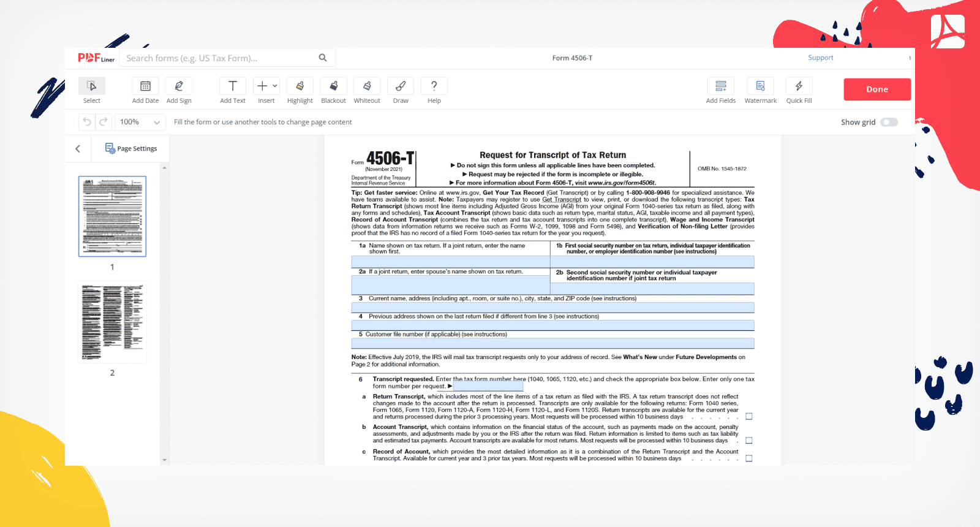
Task: Tick the Account Transcript checkbox
Action: coord(748,441)
